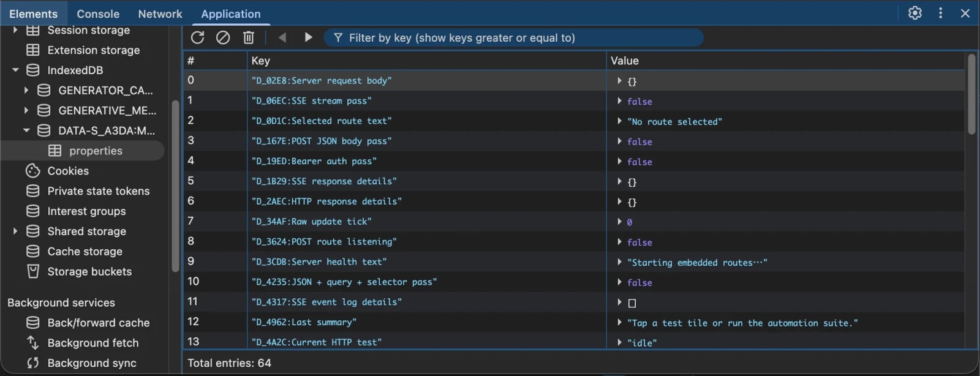This screenshot has width=980, height=376.
Task: Click the IndexedDB database icon
Action: (x=33, y=70)
